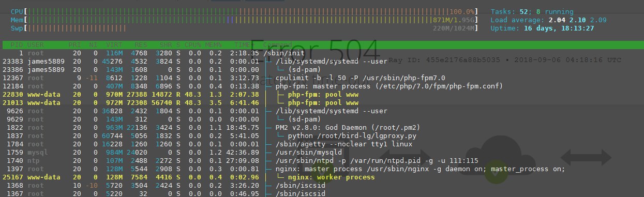Select the PM2 God Daemon process
The height and width of the screenshot is (197, 644).
pyautogui.click(x=322, y=128)
